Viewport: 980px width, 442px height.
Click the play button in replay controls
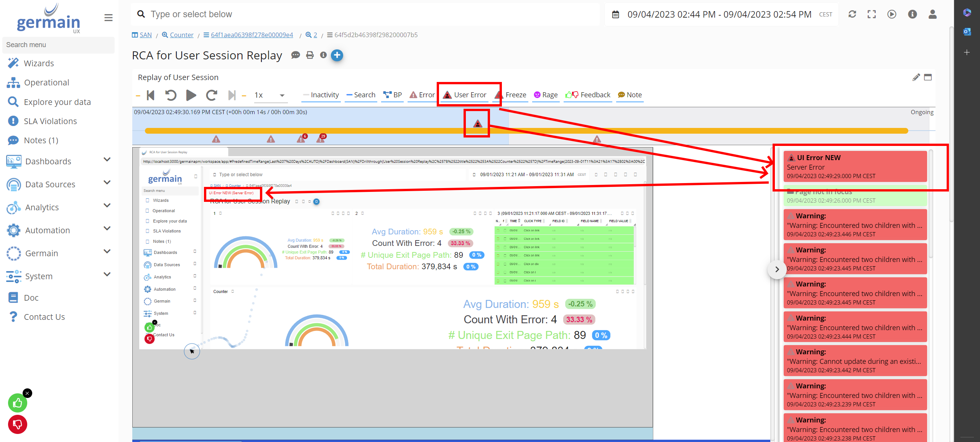(x=191, y=95)
